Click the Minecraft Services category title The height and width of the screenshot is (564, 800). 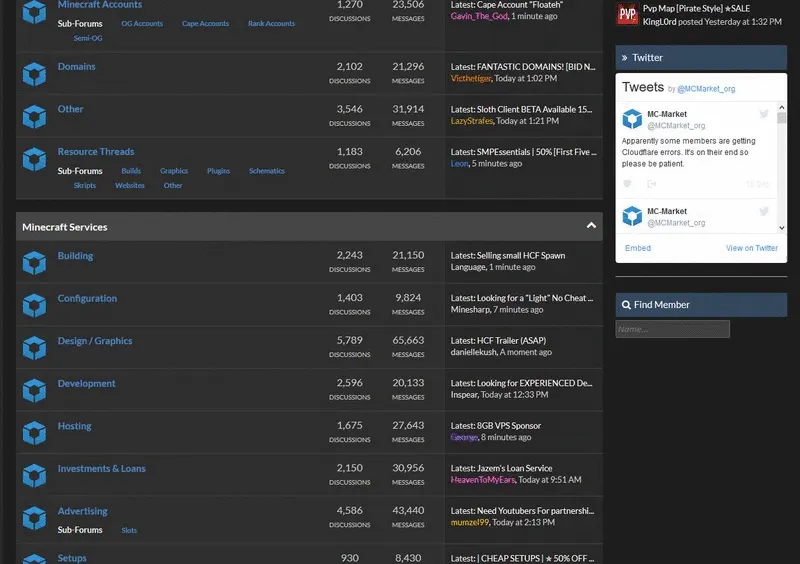click(x=65, y=227)
